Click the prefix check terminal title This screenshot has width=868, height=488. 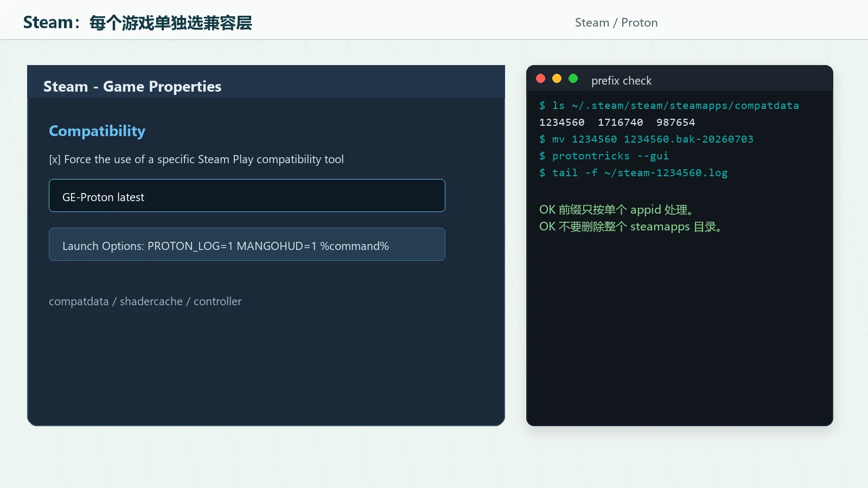tap(621, 81)
